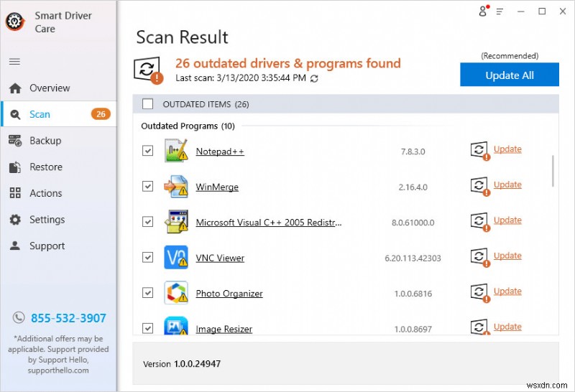Click the Update link for Notepad++

[x=507, y=149]
